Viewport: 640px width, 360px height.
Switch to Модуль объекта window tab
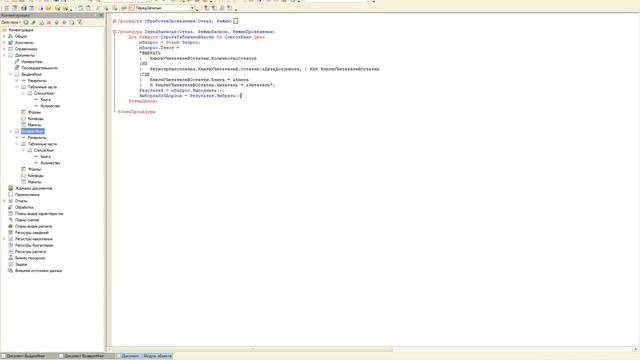144,356
